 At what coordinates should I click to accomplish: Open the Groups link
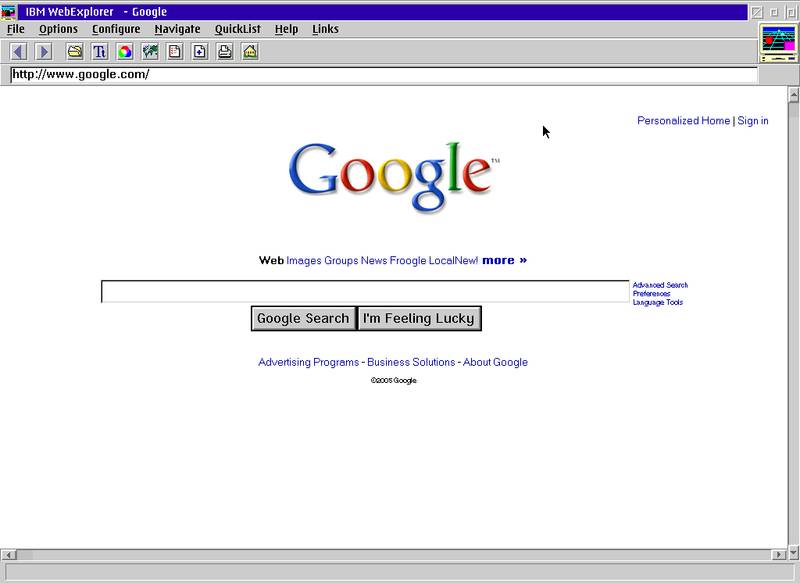[x=341, y=261]
